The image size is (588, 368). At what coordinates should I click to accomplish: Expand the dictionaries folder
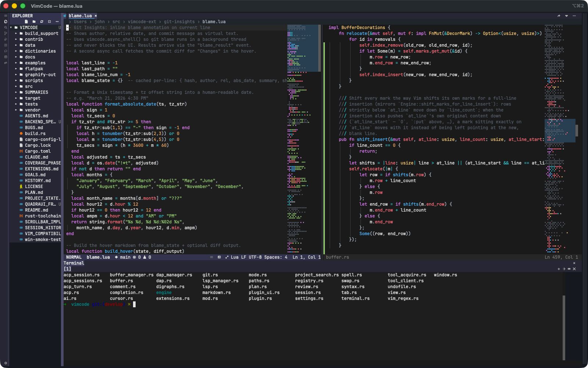[x=16, y=51]
